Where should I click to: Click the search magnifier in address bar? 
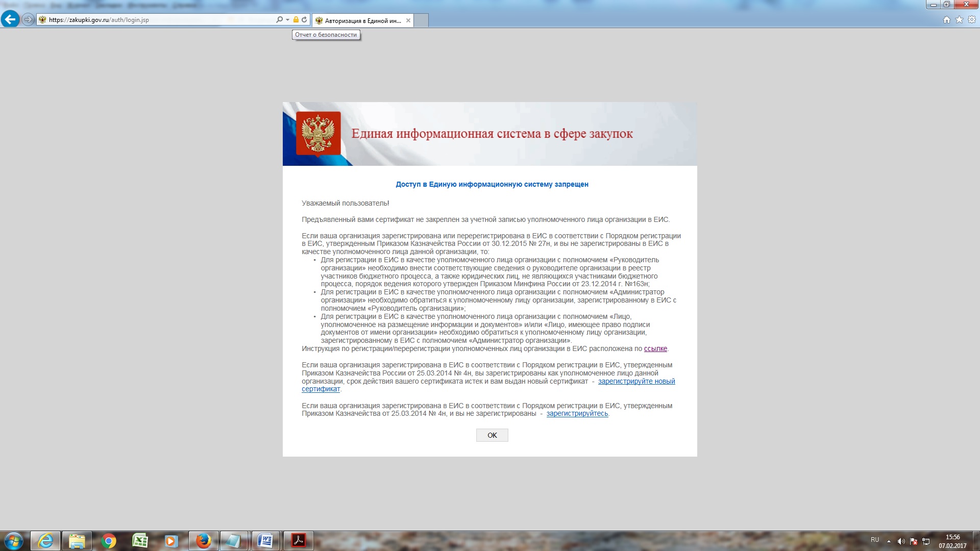[279, 20]
